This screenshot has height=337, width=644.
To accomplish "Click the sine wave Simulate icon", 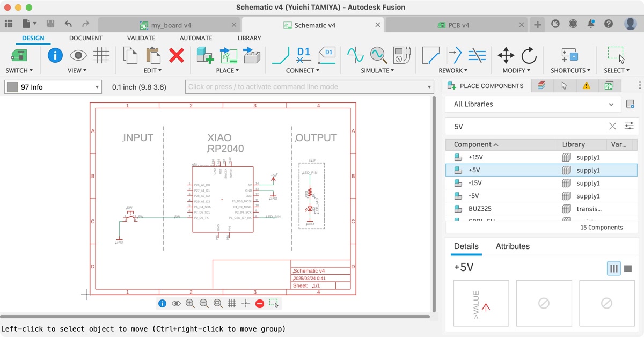I will [x=355, y=55].
